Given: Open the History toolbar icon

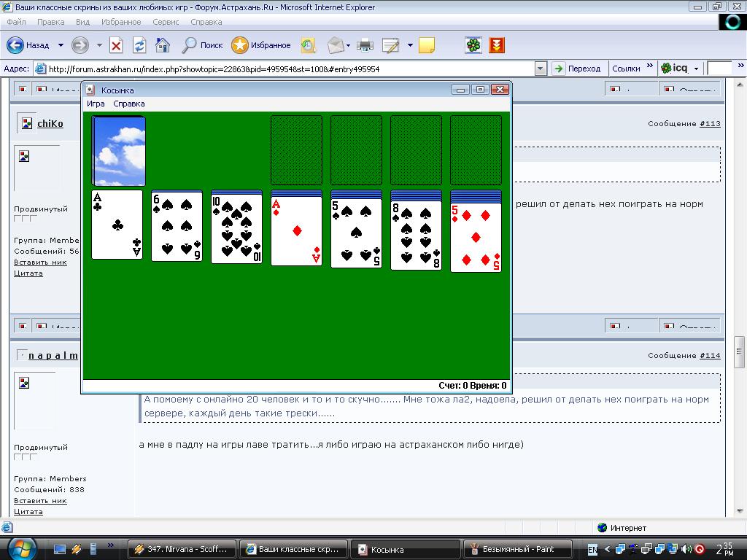Looking at the screenshot, I should [309, 45].
